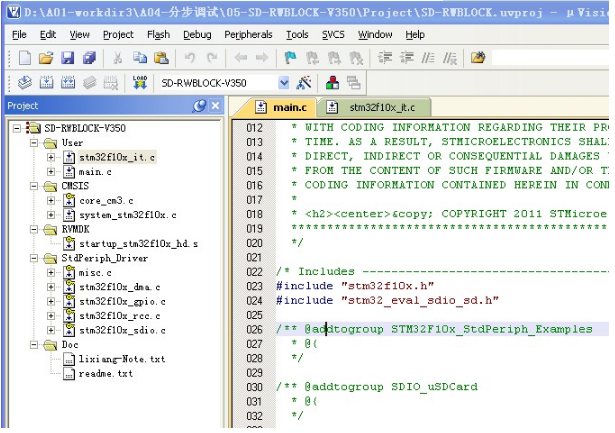This screenshot has height=433, width=615.
Task: Click the Open file icon
Action: (x=46, y=58)
